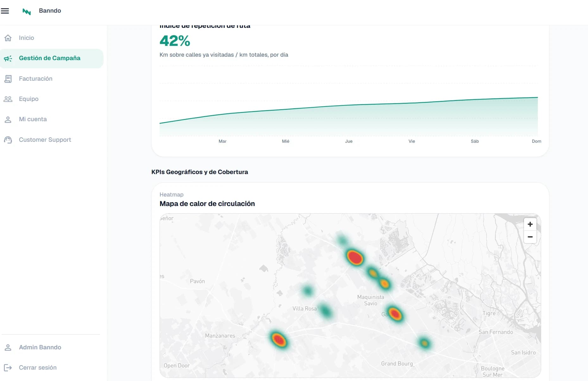Click the Admin Banndo user icon
This screenshot has width=588, height=381.
click(x=8, y=347)
